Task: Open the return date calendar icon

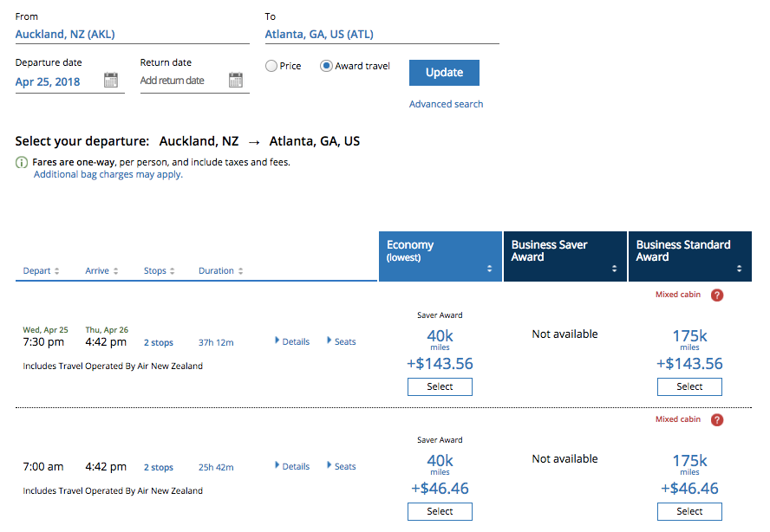Action: pyautogui.click(x=236, y=81)
